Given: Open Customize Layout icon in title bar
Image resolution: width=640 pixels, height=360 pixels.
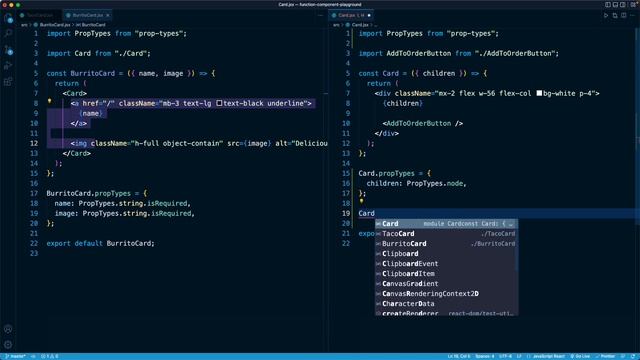Looking at the screenshot, I should pos(633,4).
